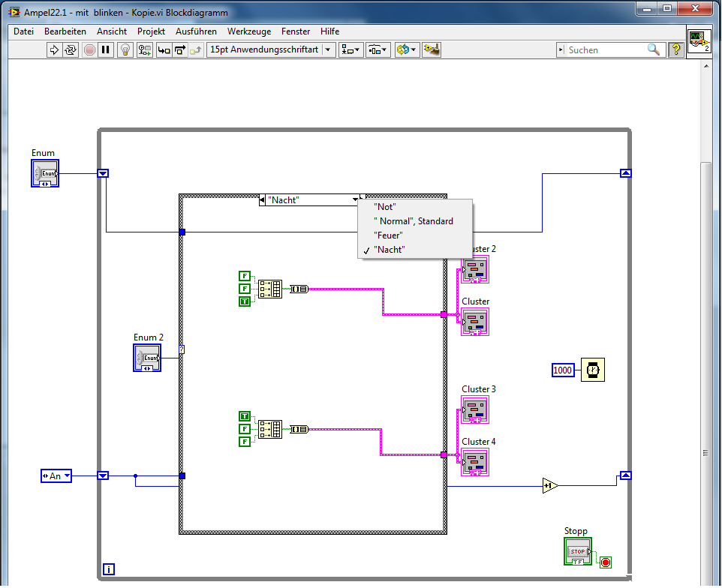Toggle the Highlight Execution lightbulb
722x588 pixels.
tap(125, 49)
